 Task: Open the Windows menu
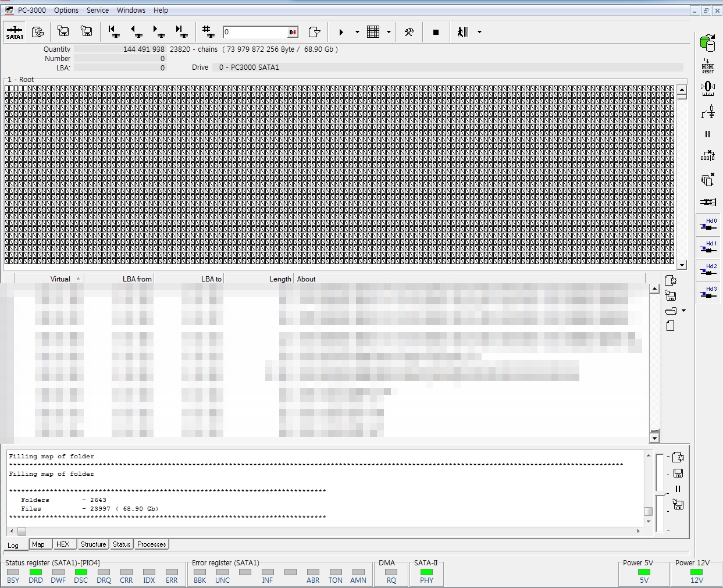[131, 10]
